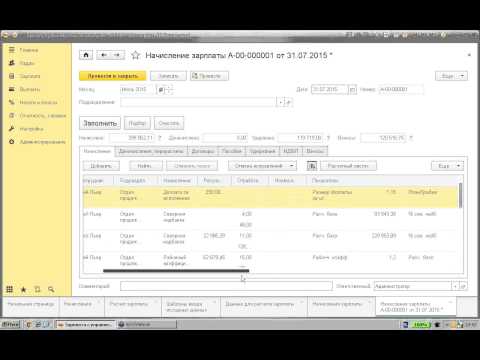Open the search magnifier at sidebar bottom
The height and width of the screenshot is (360, 480).
(x=51, y=289)
